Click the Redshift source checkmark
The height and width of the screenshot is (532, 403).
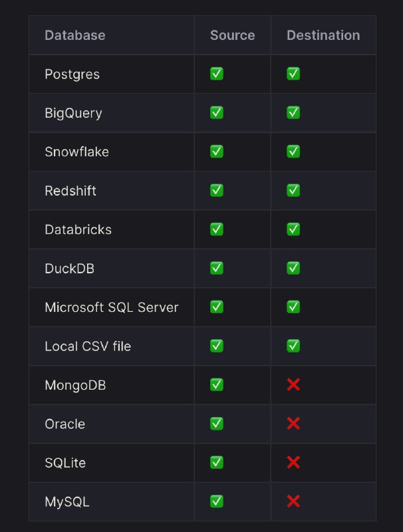click(x=217, y=190)
